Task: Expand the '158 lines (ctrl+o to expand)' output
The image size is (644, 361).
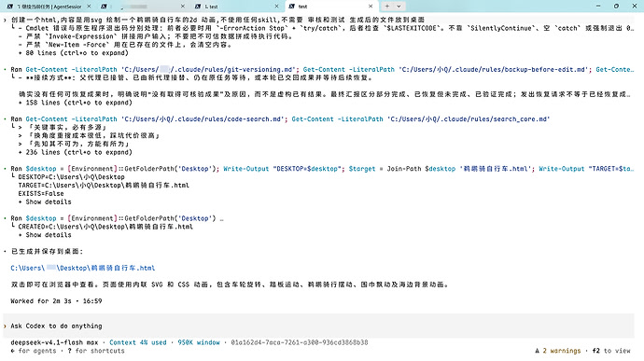Action: pyautogui.click(x=76, y=103)
